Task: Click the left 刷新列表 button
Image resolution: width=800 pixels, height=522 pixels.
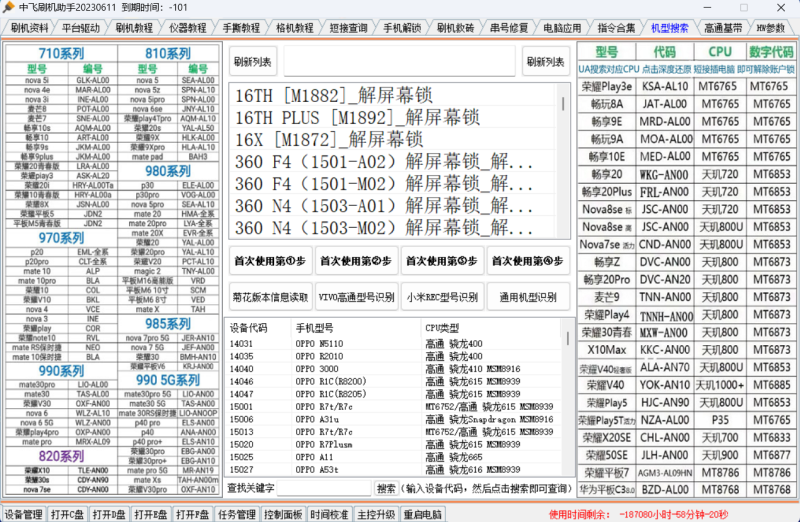Action: pos(253,62)
